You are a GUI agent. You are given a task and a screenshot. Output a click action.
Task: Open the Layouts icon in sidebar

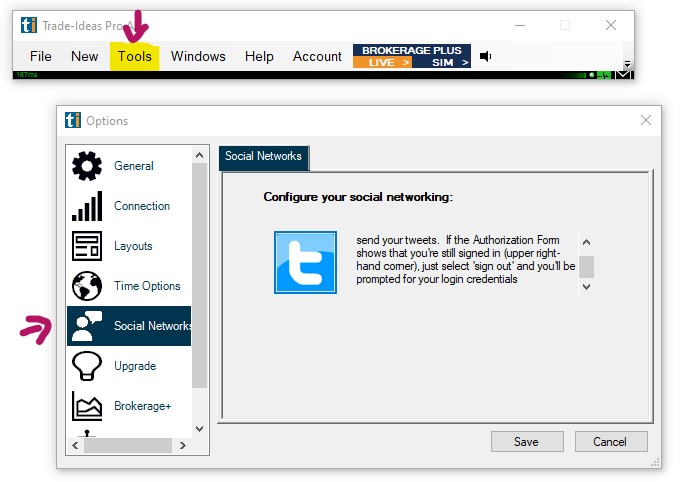[x=87, y=246]
